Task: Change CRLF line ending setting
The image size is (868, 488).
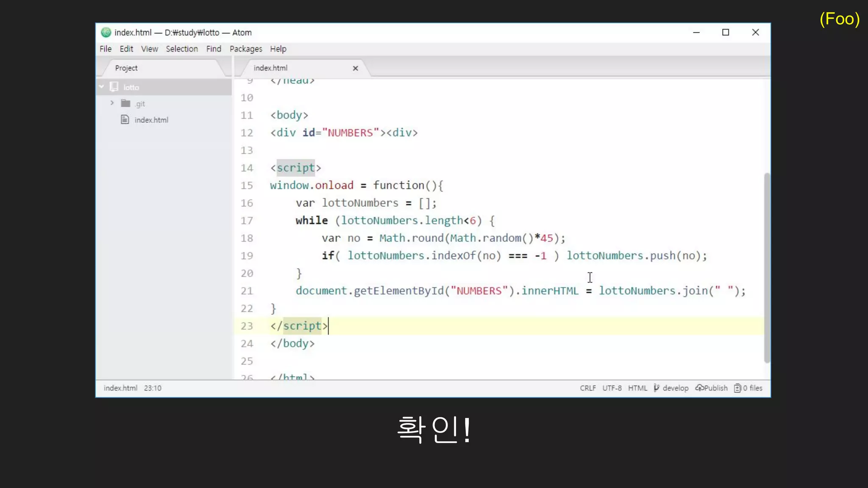Action: coord(587,388)
